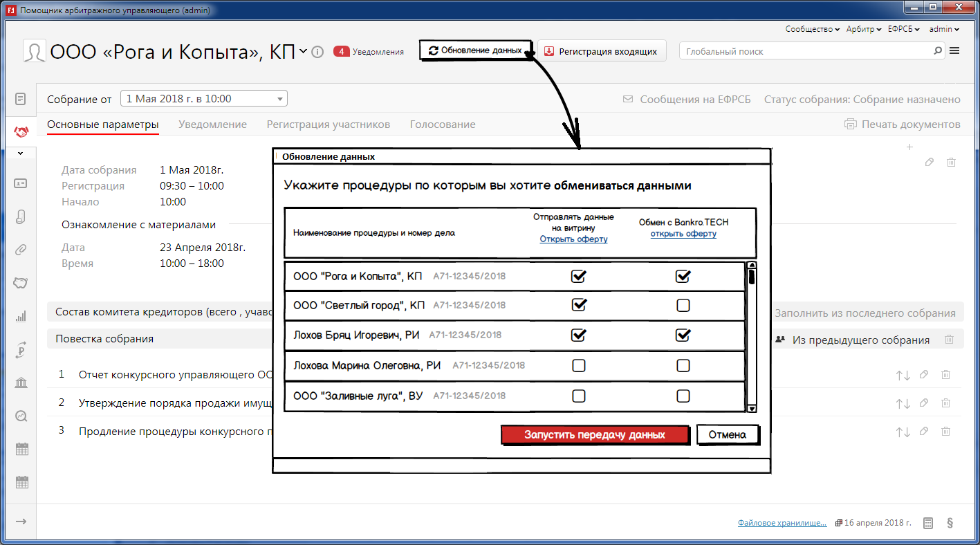Image resolution: width=980 pixels, height=545 pixels.
Task: Open the meeting date dropdown
Action: click(204, 99)
